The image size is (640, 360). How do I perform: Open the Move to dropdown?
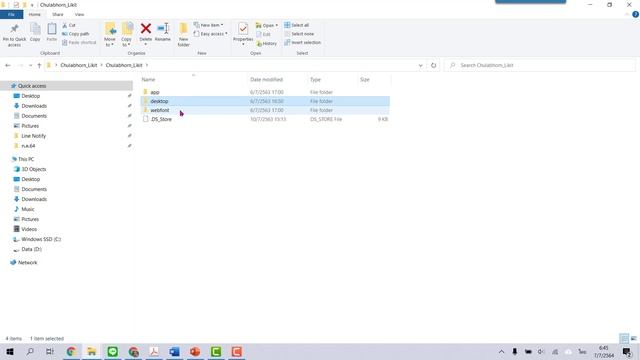(110, 34)
